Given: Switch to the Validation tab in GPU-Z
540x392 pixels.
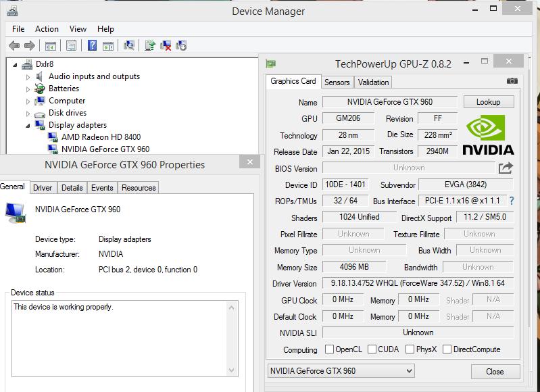Looking at the screenshot, I should click(373, 82).
